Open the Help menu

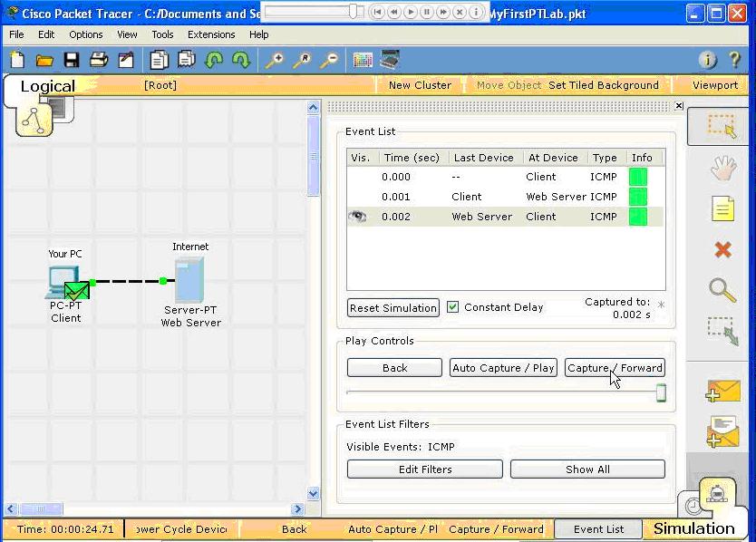259,34
